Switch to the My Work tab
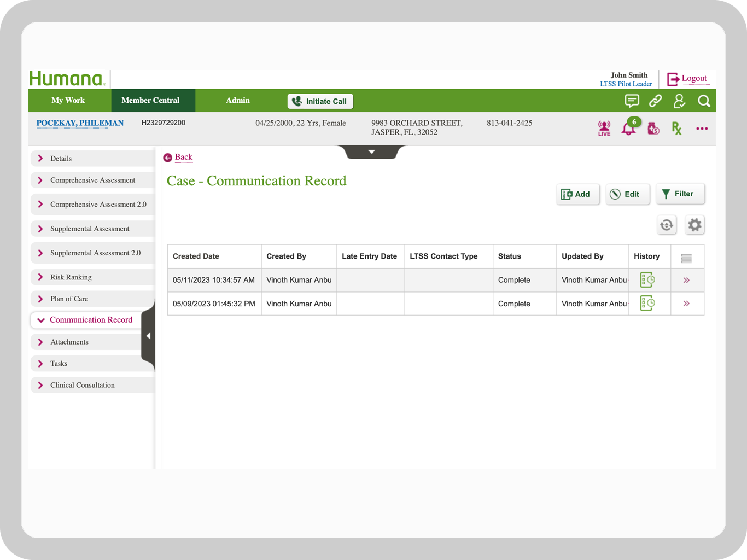Screen dimensions: 747x560 pos(68,101)
